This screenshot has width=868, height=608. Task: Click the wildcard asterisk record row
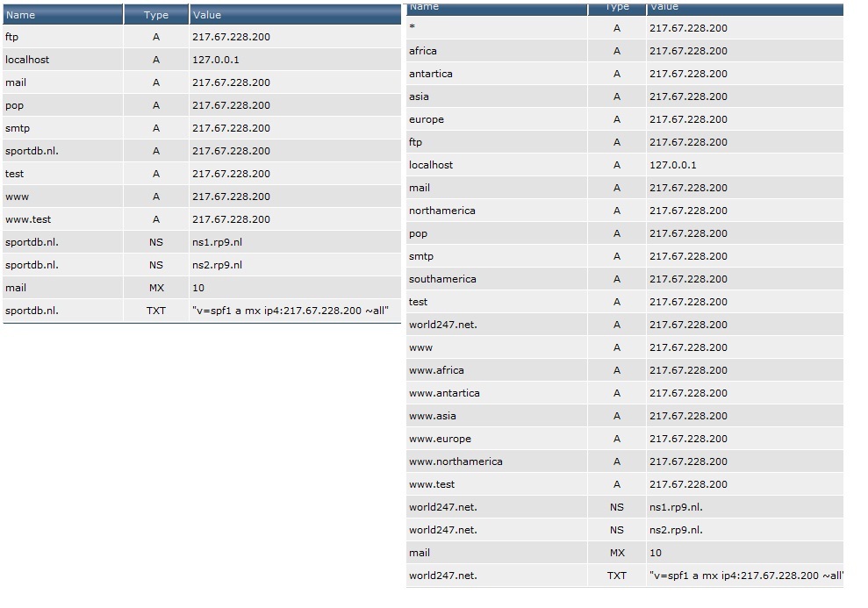[624, 28]
